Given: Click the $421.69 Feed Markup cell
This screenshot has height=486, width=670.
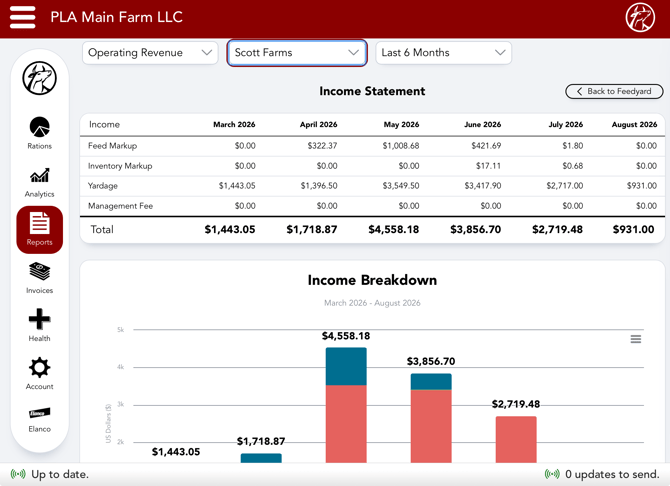Looking at the screenshot, I should coord(486,146).
